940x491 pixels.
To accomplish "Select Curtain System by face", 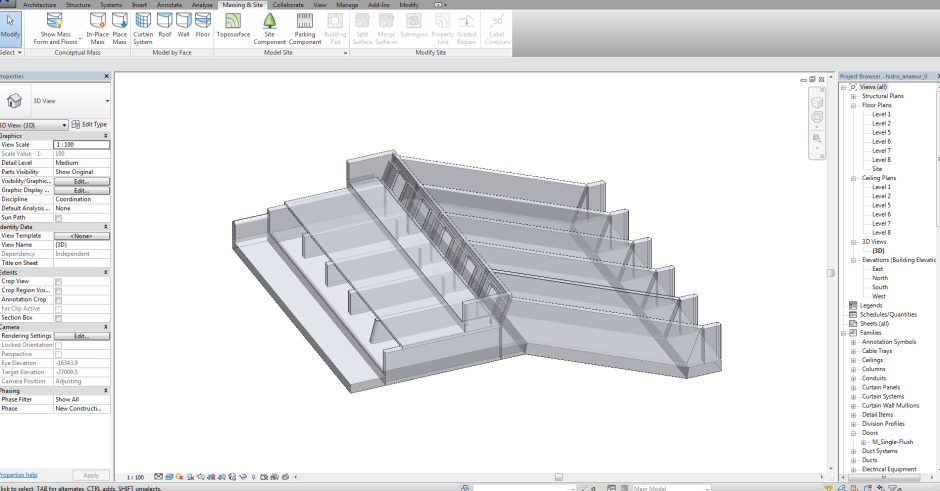I will (x=143, y=28).
